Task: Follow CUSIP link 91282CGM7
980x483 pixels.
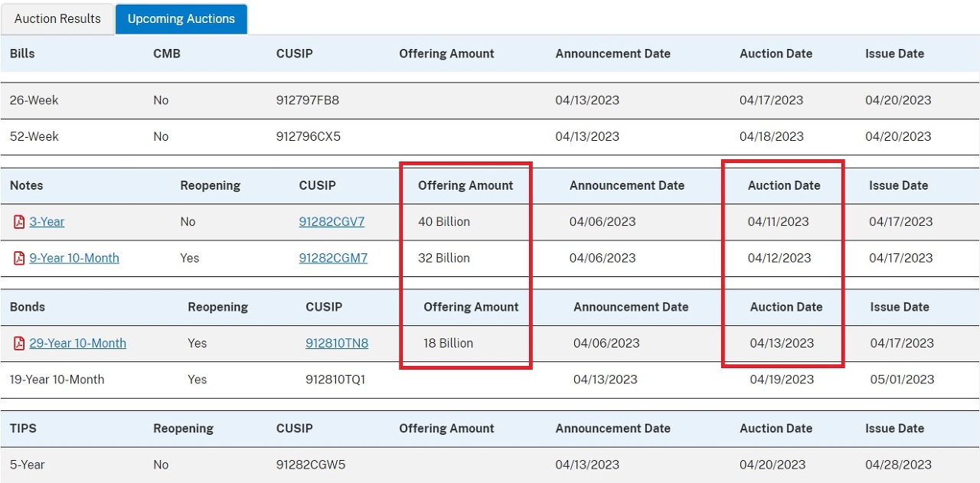Action: coord(333,258)
